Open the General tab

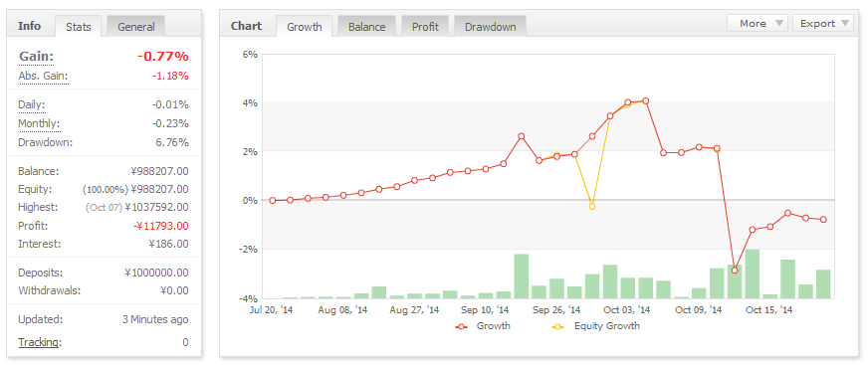click(x=136, y=27)
